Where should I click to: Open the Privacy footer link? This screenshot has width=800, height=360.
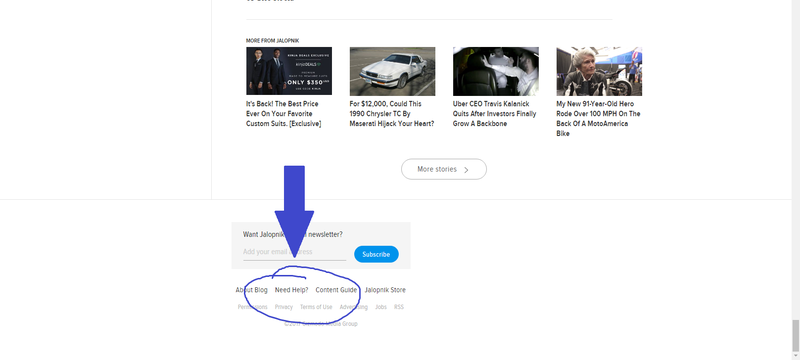click(284, 307)
